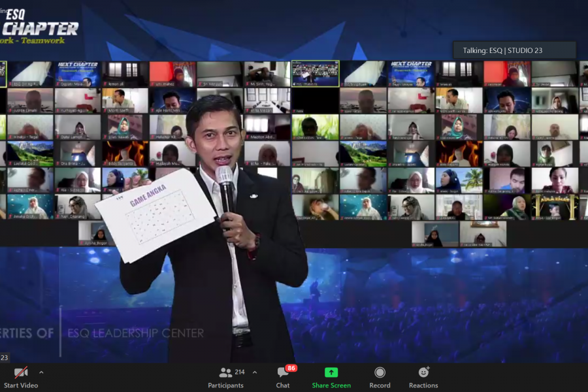The image size is (588, 392).
Task: Click the green Share Screen button
Action: [x=331, y=376]
